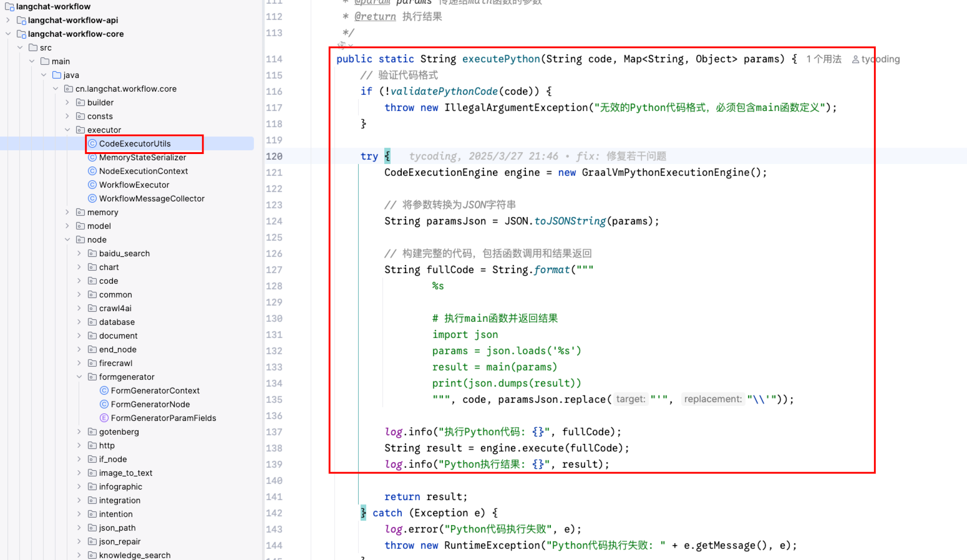
Task: Click the FormGeneratorContext class icon
Action: 104,390
